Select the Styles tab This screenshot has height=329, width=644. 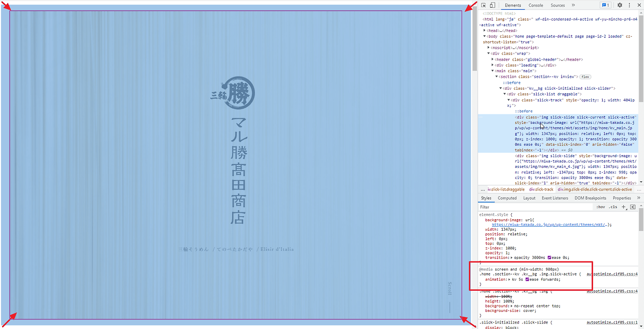(x=486, y=198)
